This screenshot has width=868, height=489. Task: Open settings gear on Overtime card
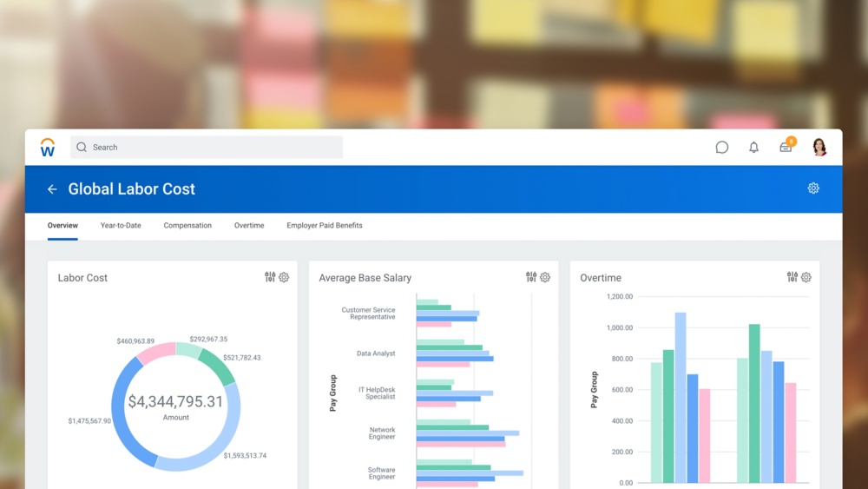tap(806, 277)
